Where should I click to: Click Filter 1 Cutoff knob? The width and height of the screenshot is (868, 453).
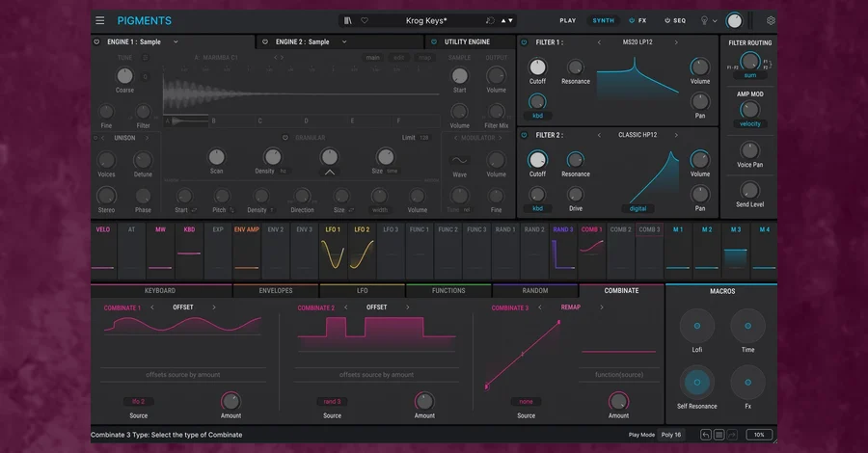pos(537,67)
